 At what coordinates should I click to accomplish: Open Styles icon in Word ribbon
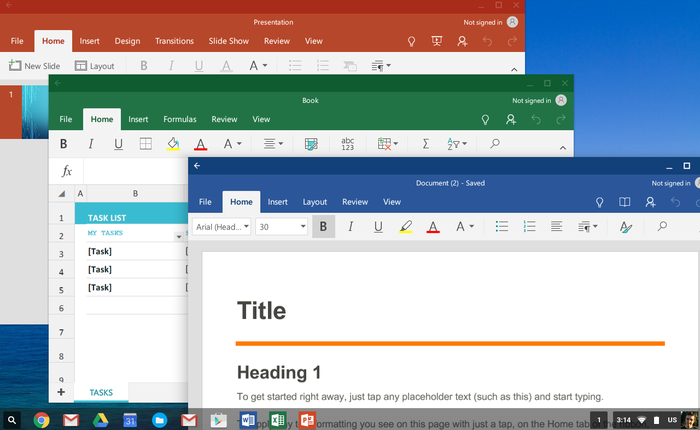pyautogui.click(x=626, y=227)
